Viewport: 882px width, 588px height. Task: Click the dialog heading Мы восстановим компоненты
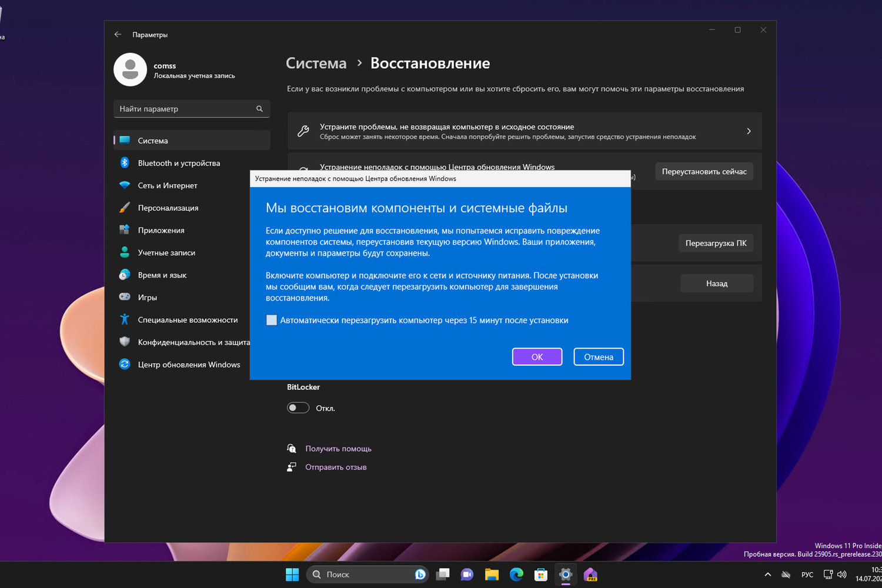pos(416,208)
